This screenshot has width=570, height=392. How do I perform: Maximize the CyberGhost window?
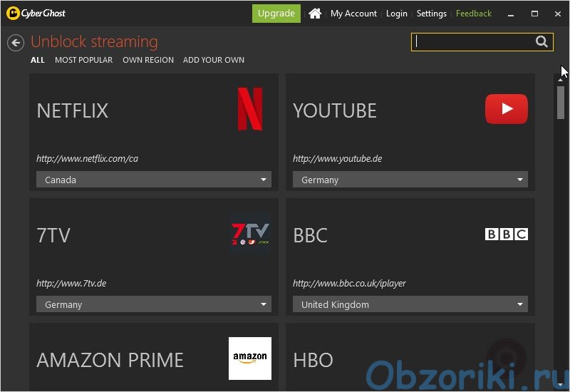pyautogui.click(x=534, y=14)
